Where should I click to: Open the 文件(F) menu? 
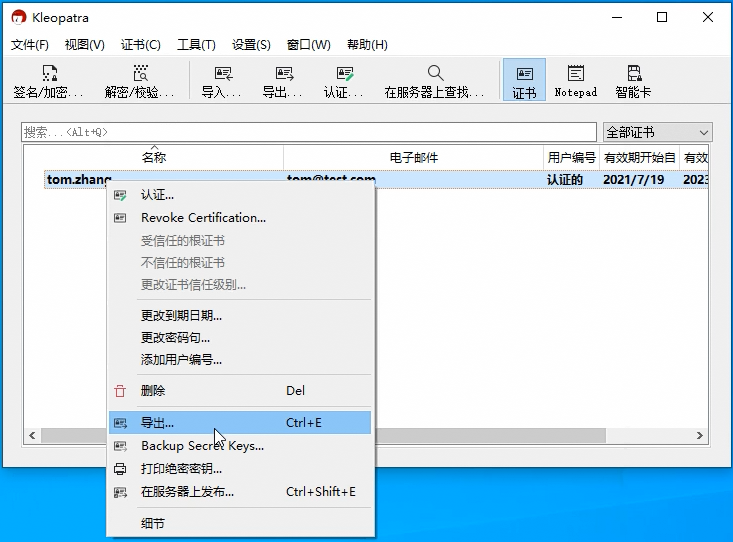point(30,44)
